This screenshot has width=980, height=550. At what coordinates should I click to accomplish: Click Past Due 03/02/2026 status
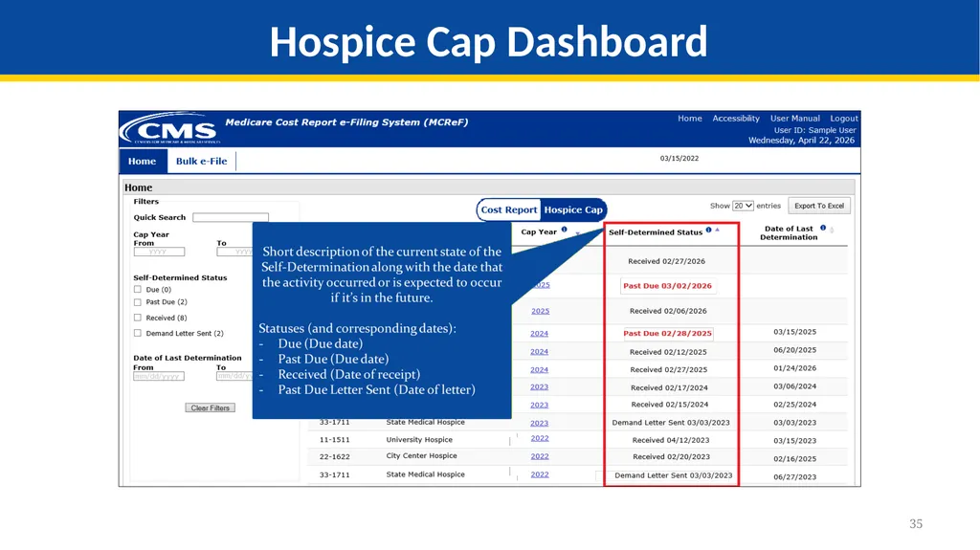667,286
